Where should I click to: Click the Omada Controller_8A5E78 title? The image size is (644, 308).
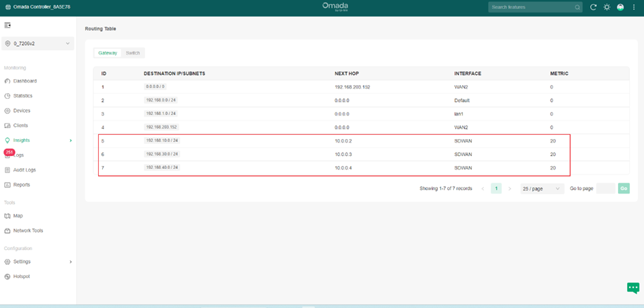(42, 7)
